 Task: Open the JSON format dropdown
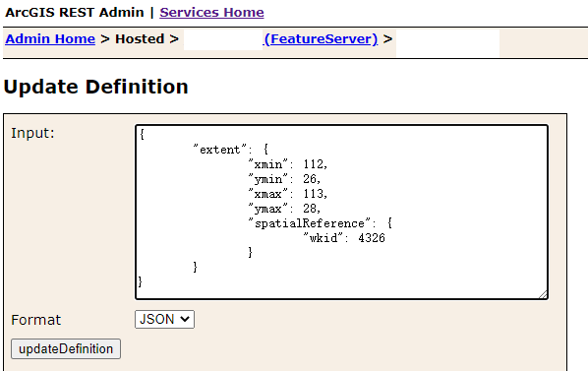164,319
